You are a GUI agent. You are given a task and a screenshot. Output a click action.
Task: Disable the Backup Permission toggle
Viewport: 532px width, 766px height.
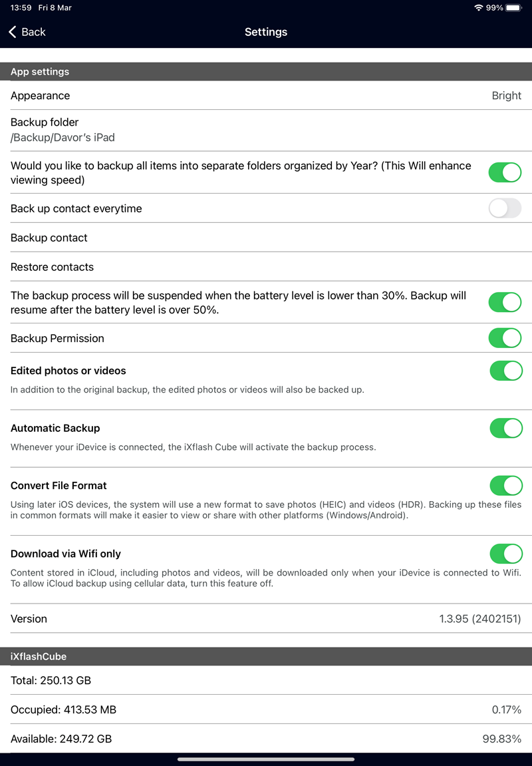[x=505, y=338]
